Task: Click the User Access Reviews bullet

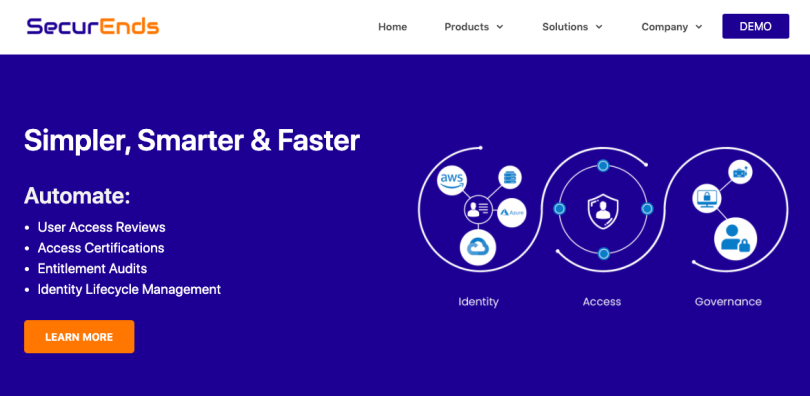Action: click(x=101, y=227)
